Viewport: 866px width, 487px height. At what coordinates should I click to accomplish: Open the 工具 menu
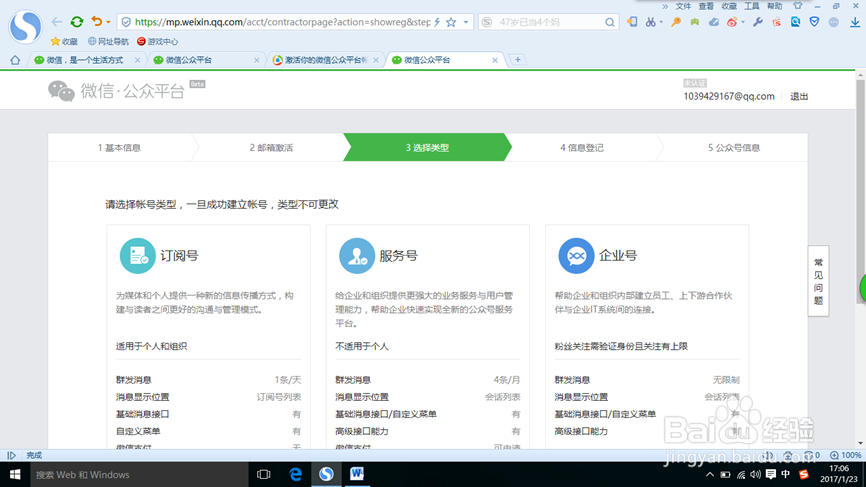(752, 6)
